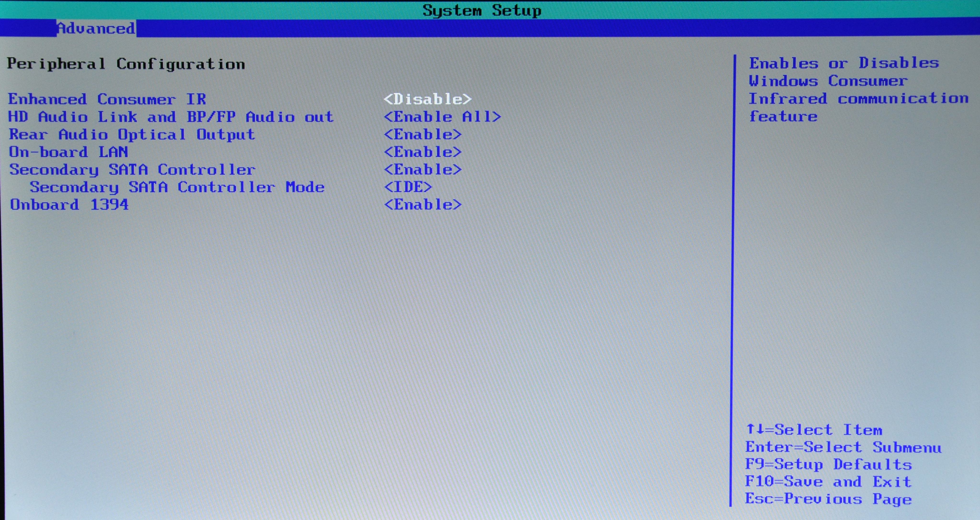Open the Enhanced Consumer IR Disable value
Viewport: 980px width, 520px height.
pyautogui.click(x=427, y=99)
